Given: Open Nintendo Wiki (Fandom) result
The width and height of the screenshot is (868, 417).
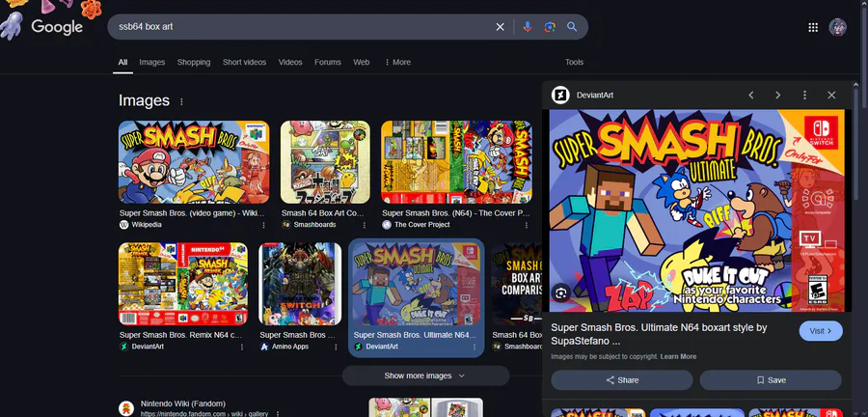Looking at the screenshot, I should (182, 403).
